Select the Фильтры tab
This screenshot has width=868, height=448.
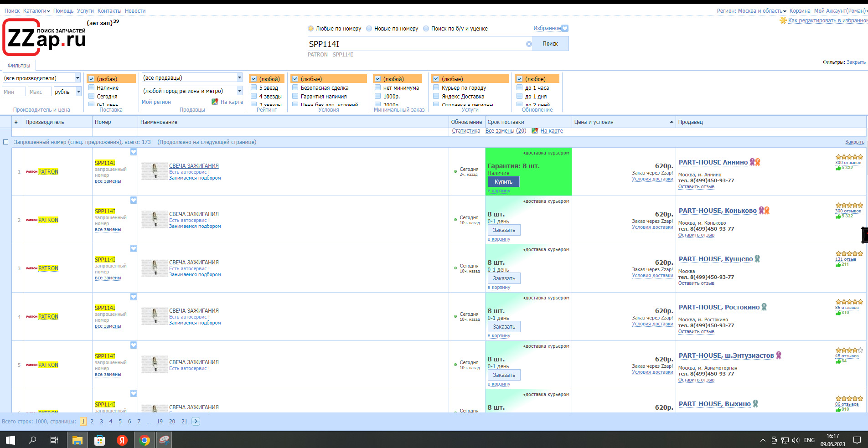(x=19, y=66)
